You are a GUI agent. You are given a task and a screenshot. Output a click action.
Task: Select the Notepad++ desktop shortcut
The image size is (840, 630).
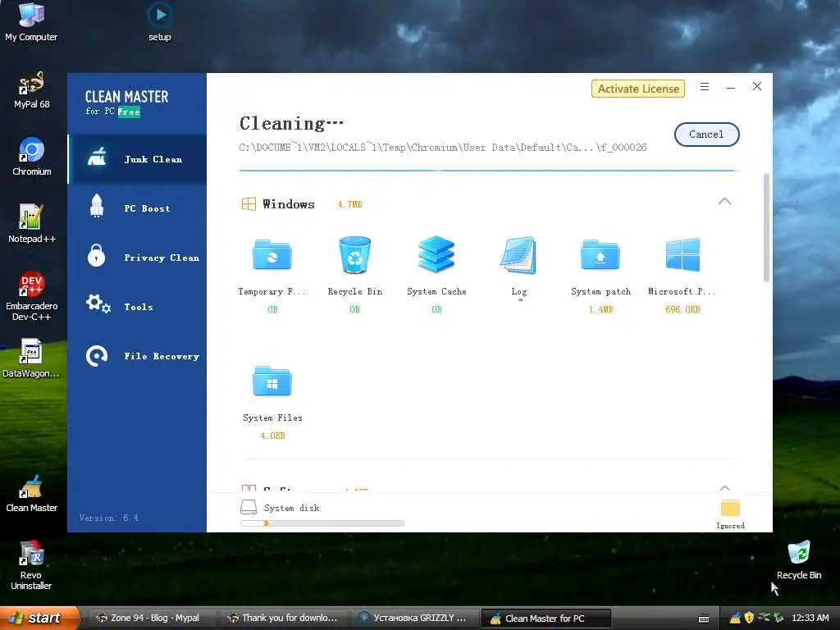(32, 224)
